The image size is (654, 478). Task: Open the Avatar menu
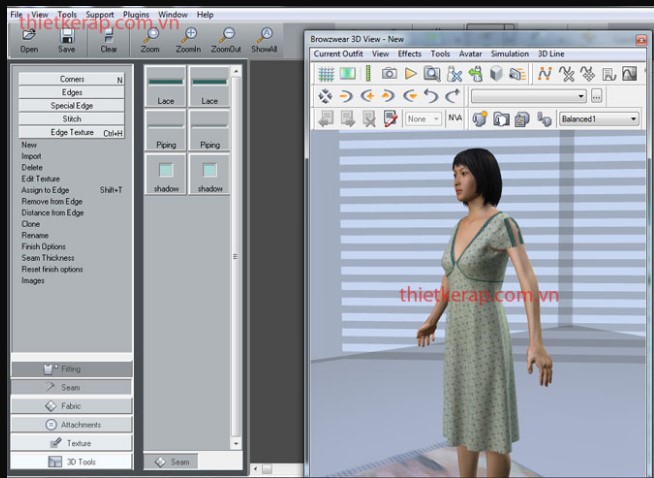[470, 54]
